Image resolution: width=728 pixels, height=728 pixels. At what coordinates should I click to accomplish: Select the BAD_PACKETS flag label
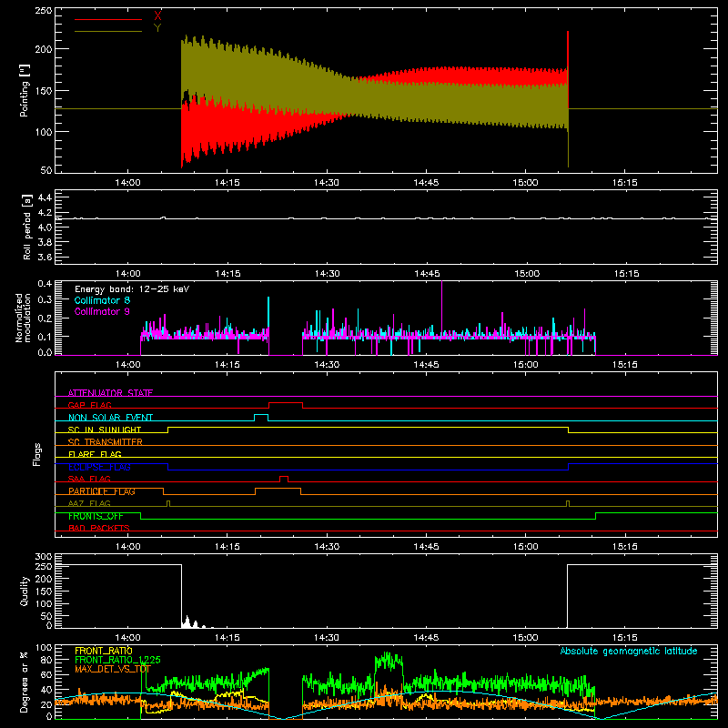click(99, 528)
